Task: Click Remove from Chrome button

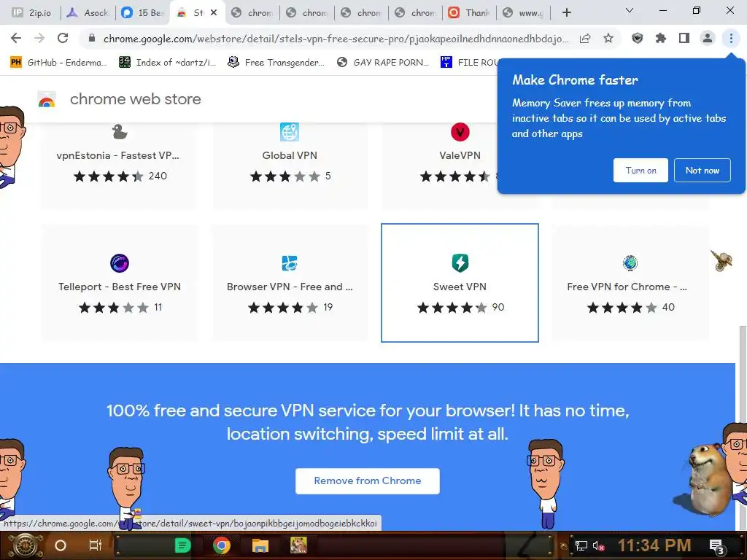Action: coord(368,481)
